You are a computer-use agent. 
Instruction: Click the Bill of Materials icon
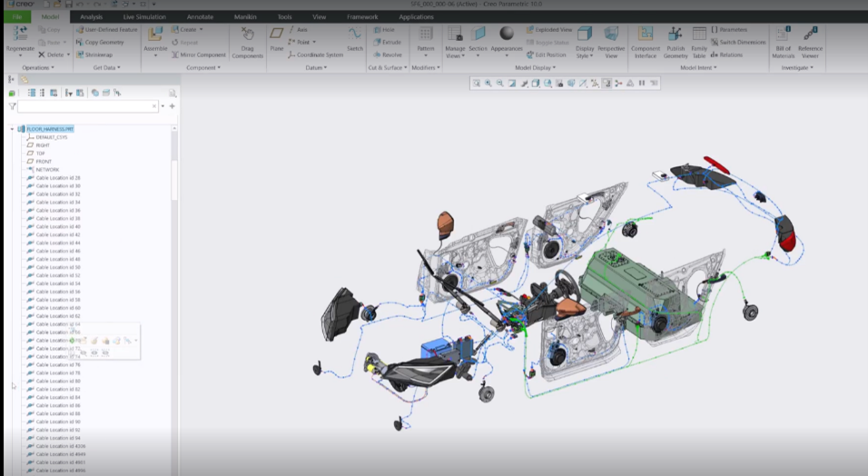tap(783, 35)
